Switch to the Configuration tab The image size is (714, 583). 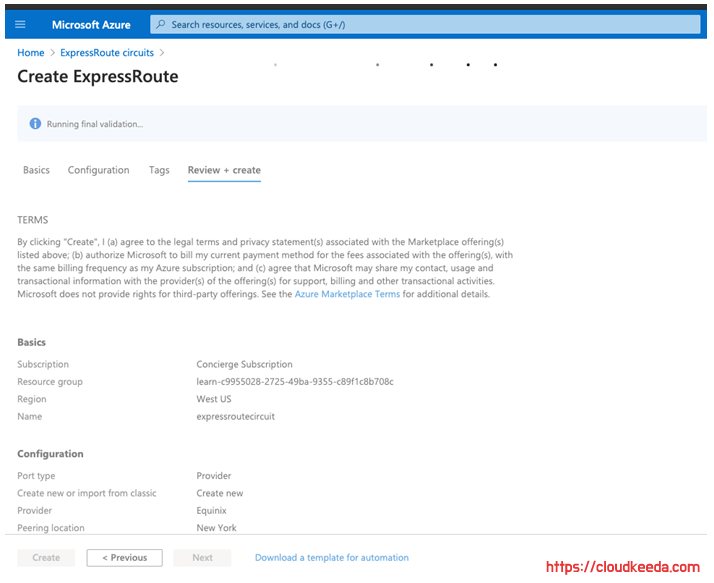[98, 170]
